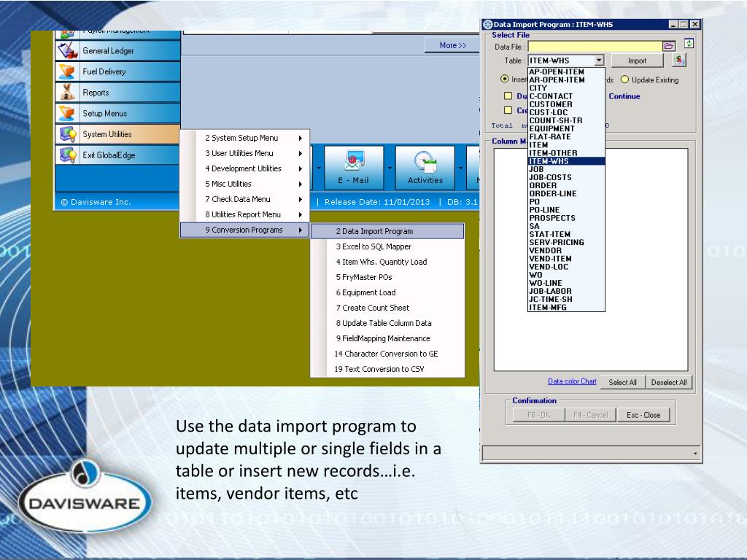
Task: Open the Table combo box arrow
Action: (600, 61)
